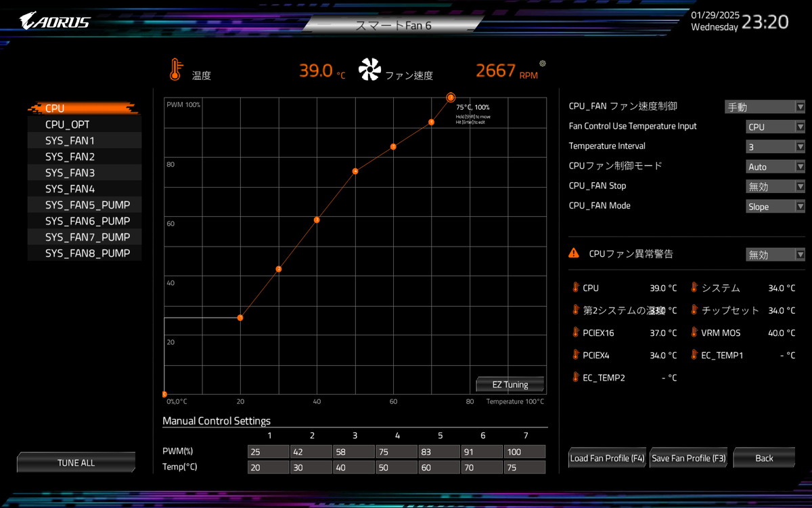Expand the CPU_FAN Mode Slope dropdown

[775, 207]
